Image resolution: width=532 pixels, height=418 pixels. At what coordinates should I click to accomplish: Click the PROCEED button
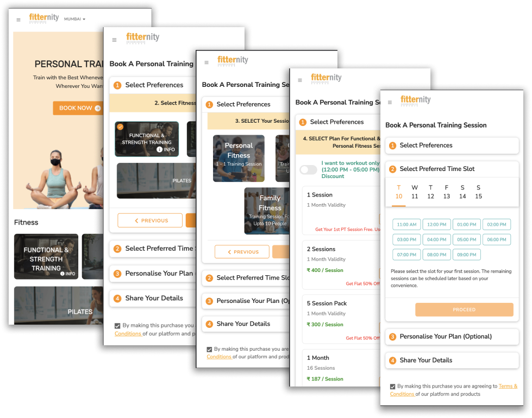click(x=464, y=310)
